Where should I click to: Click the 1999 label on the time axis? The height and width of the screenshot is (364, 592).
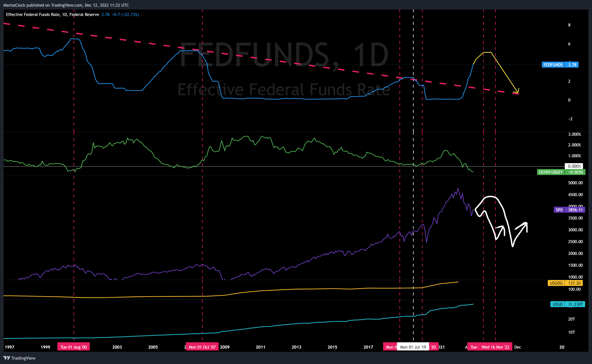[45, 347]
